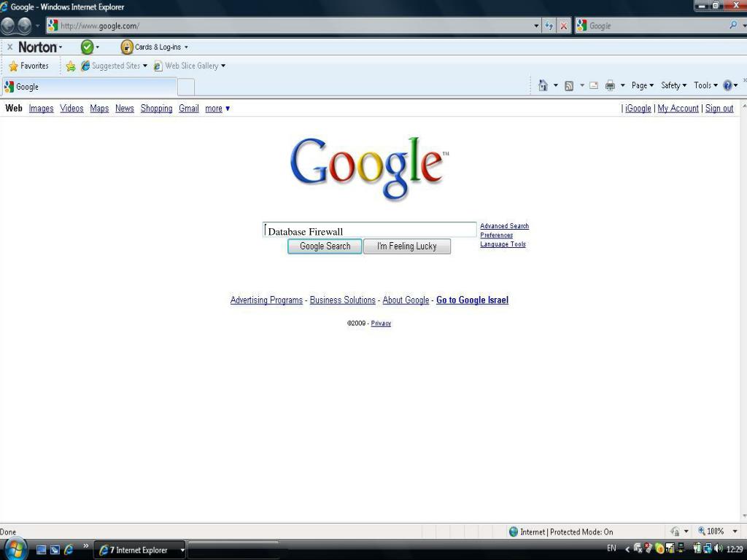Image resolution: width=747 pixels, height=560 pixels.
Task: Click the Home page icon
Action: tap(543, 85)
